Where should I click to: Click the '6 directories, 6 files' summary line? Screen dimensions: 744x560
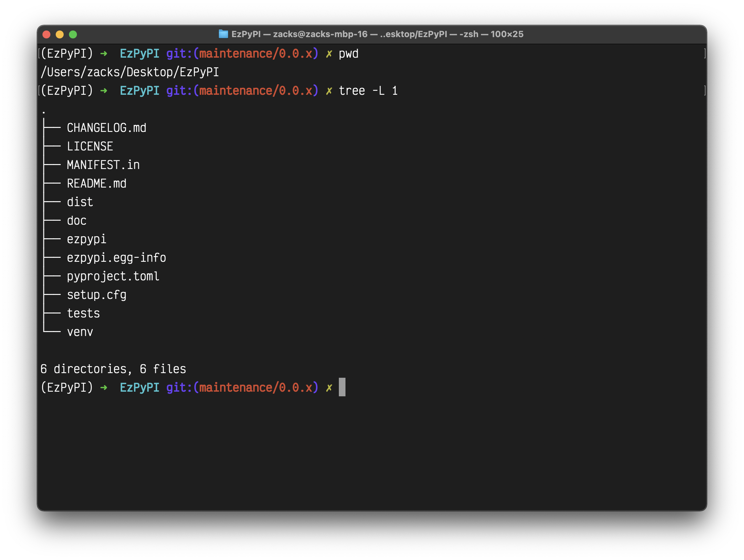click(x=113, y=369)
